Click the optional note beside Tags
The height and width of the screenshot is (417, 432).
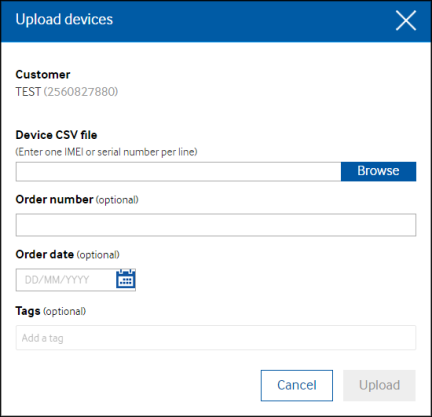64,311
